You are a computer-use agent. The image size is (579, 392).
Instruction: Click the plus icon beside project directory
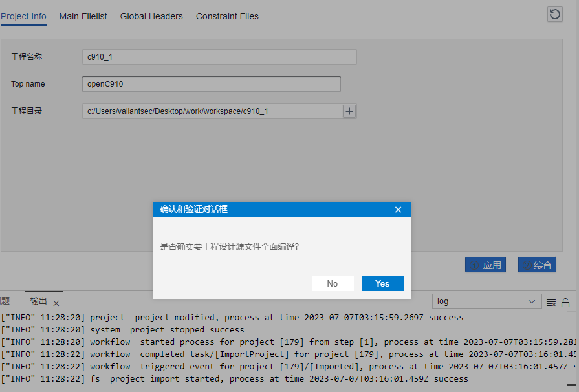[349, 111]
